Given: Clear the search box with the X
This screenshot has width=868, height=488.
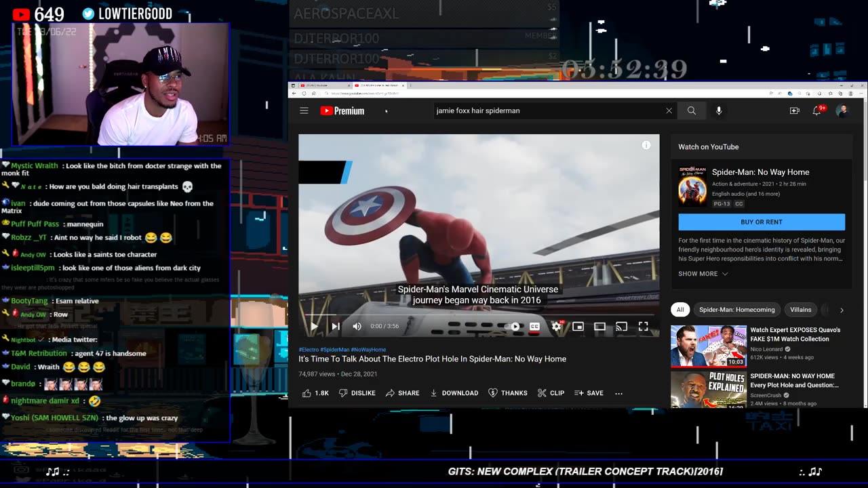Looking at the screenshot, I should (669, 110).
